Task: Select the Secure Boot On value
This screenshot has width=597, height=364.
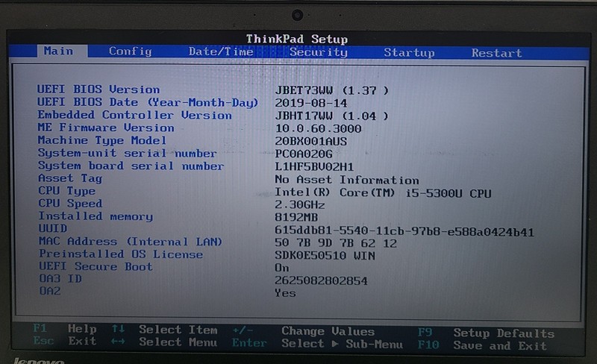Action: tap(282, 268)
